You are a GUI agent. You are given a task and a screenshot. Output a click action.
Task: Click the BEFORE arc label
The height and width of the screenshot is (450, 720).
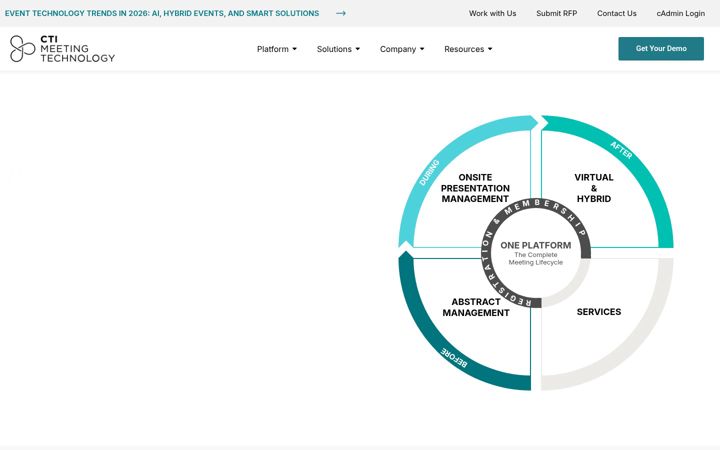click(454, 358)
